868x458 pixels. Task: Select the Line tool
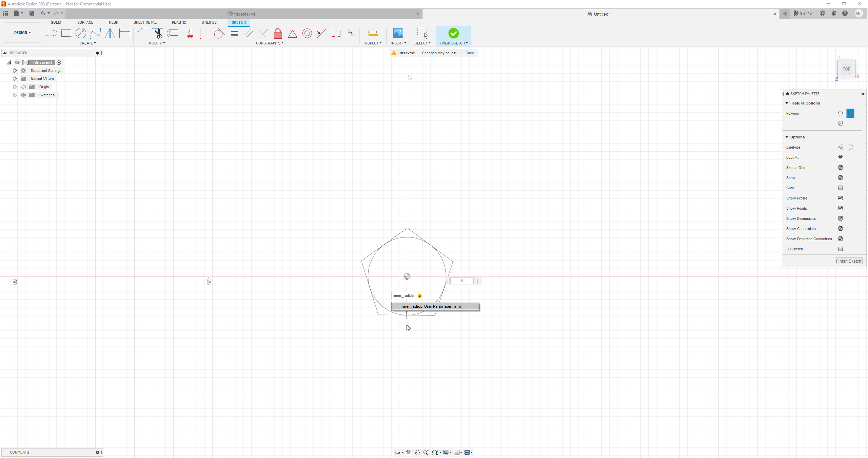(52, 33)
